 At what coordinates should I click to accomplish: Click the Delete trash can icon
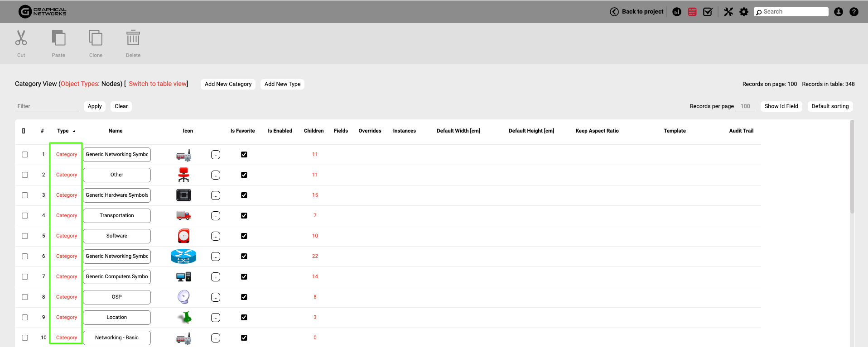[133, 38]
